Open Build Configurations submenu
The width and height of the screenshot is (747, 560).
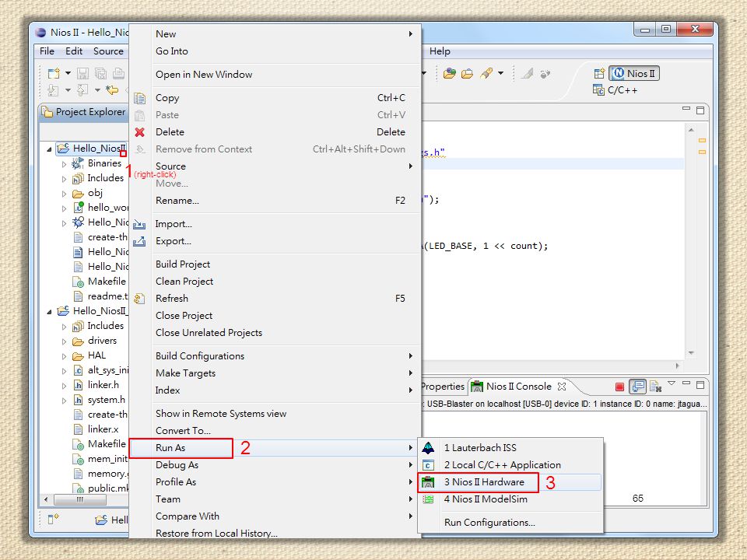tap(275, 356)
